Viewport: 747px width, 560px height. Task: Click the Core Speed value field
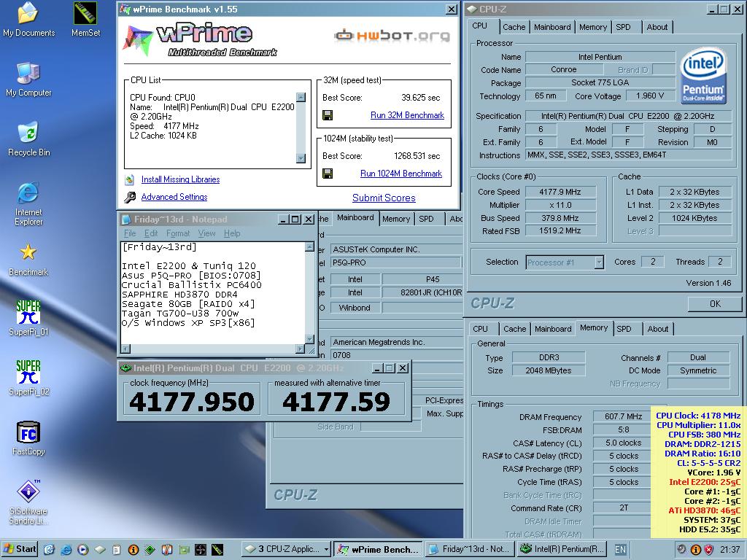point(560,192)
